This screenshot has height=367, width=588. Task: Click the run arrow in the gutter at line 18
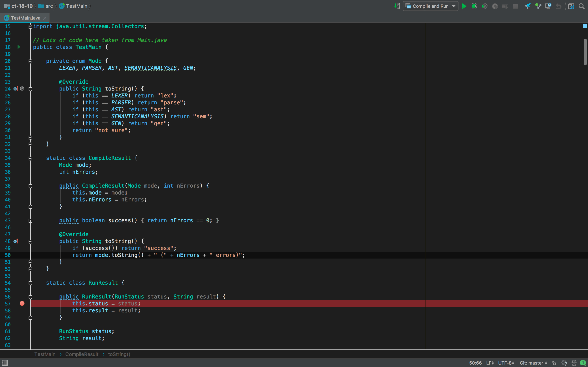point(19,47)
